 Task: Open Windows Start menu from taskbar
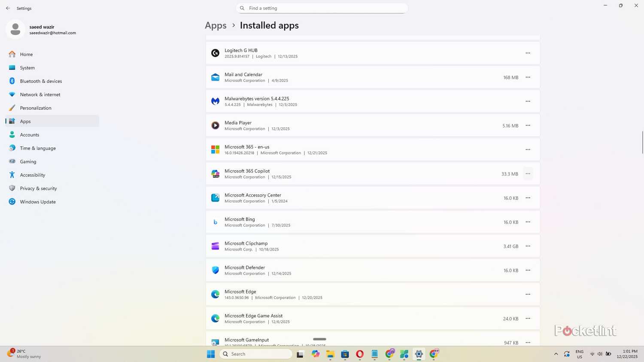(211, 354)
